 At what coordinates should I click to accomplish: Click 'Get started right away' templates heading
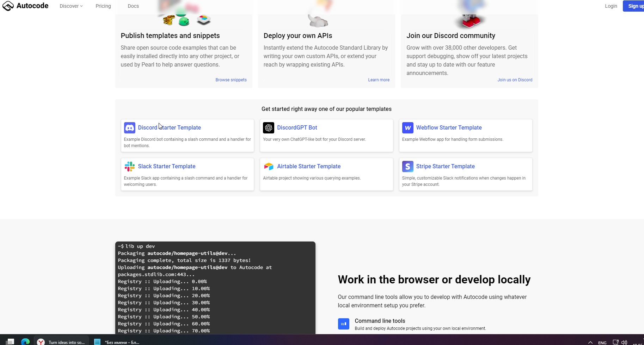pos(326,109)
